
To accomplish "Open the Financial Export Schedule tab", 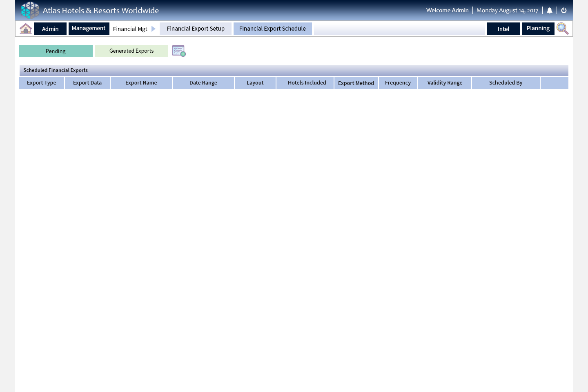I will 272,29.
